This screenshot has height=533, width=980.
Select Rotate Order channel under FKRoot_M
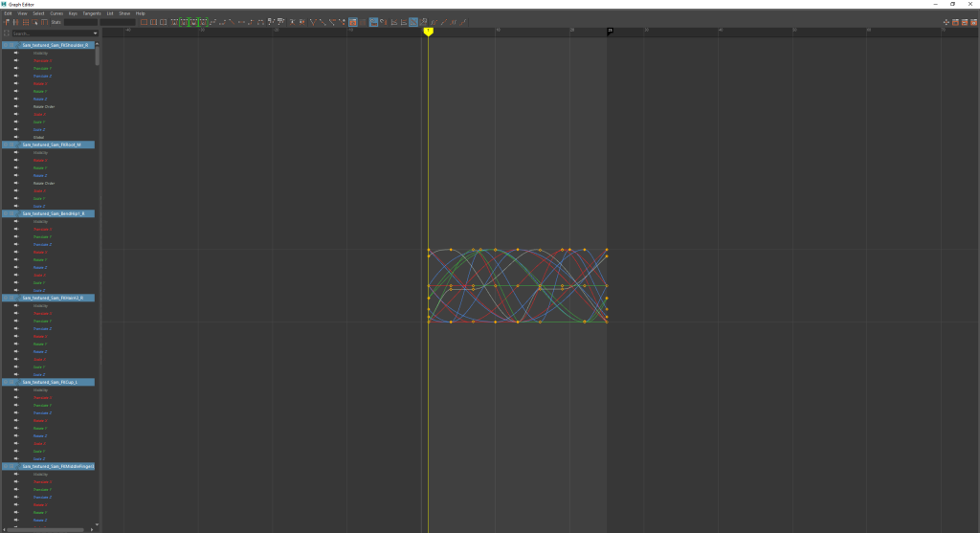(44, 183)
